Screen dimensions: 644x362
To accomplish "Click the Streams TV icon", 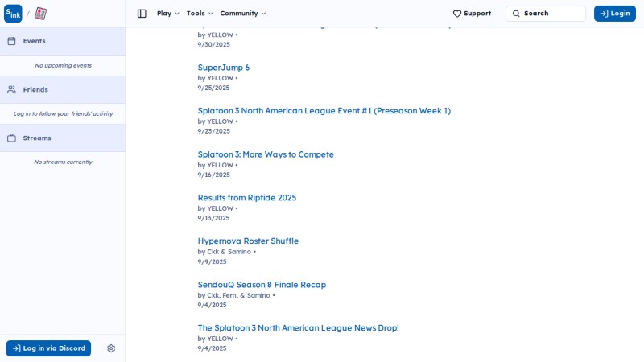I will (11, 138).
